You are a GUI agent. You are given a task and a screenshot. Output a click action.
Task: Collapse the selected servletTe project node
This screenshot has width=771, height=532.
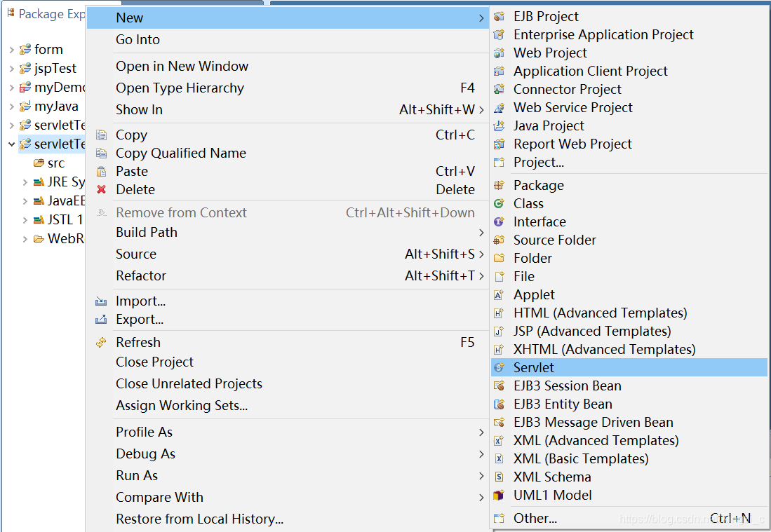(x=12, y=144)
